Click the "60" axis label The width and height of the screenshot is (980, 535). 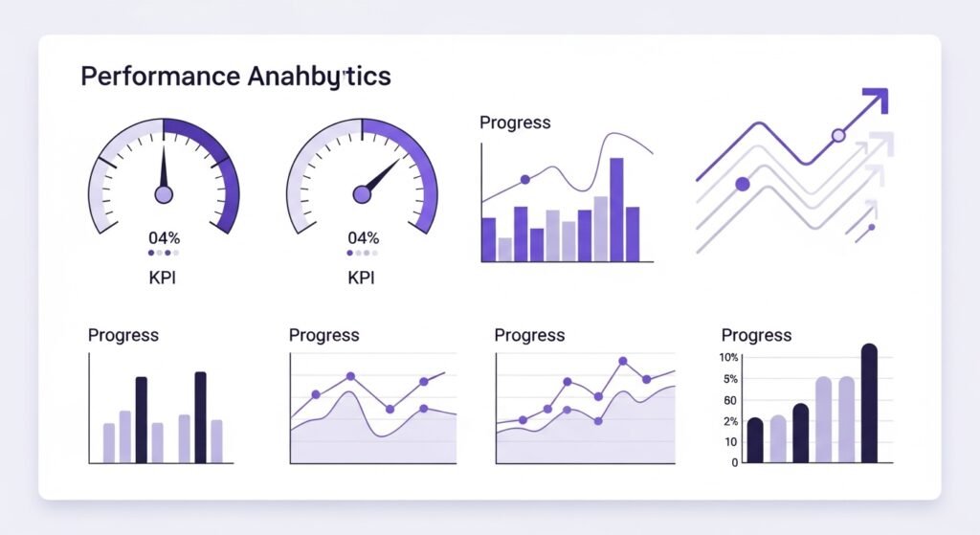pyautogui.click(x=729, y=400)
